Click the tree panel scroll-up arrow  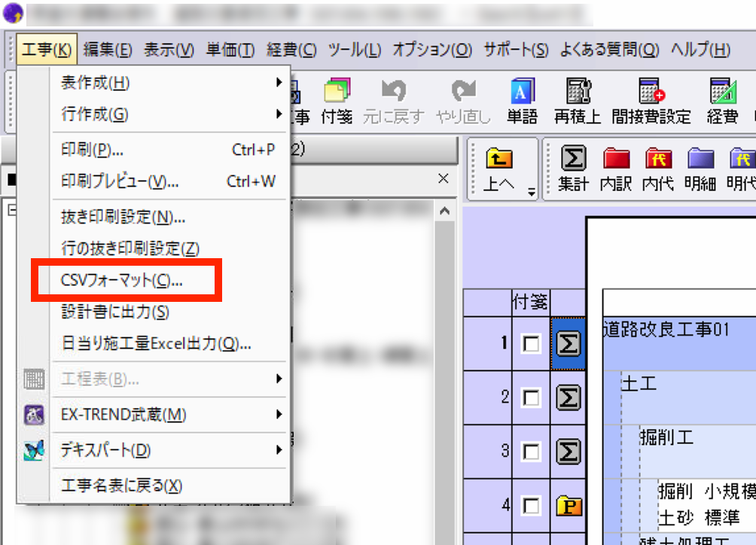pos(444,211)
